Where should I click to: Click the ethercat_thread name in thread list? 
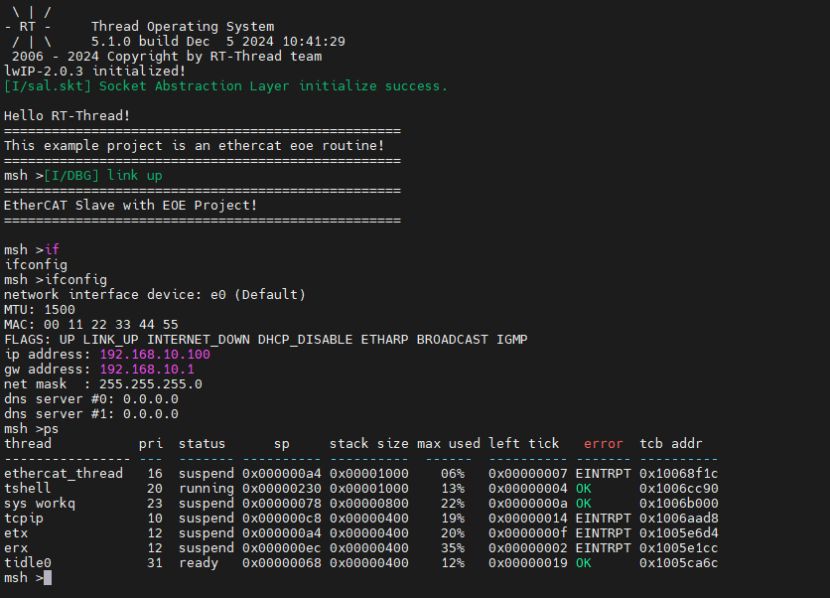coord(63,473)
